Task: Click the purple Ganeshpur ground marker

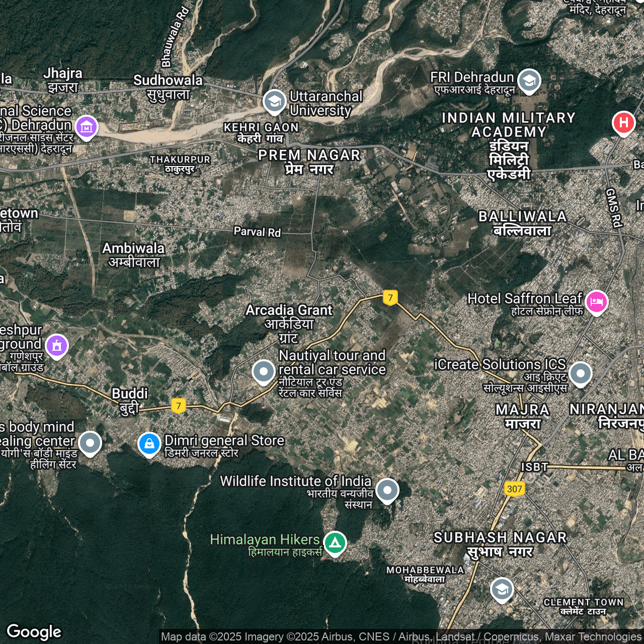Action: point(57,346)
